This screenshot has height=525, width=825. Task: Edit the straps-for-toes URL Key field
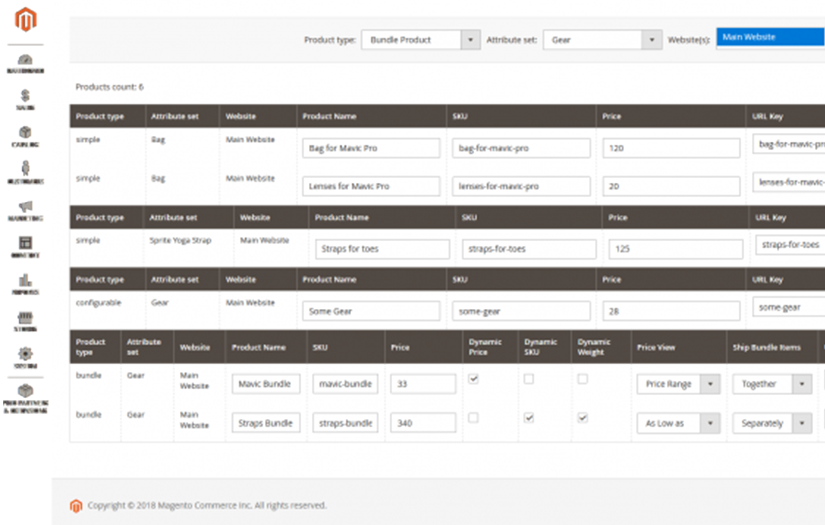tap(790, 245)
